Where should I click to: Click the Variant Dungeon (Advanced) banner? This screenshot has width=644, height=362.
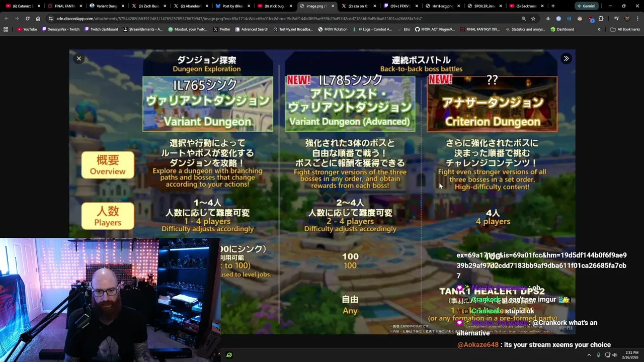(x=350, y=104)
